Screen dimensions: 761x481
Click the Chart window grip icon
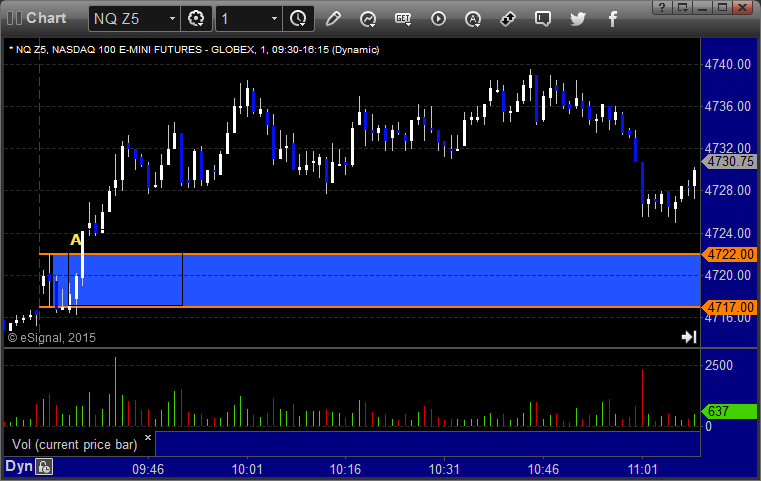pos(15,18)
